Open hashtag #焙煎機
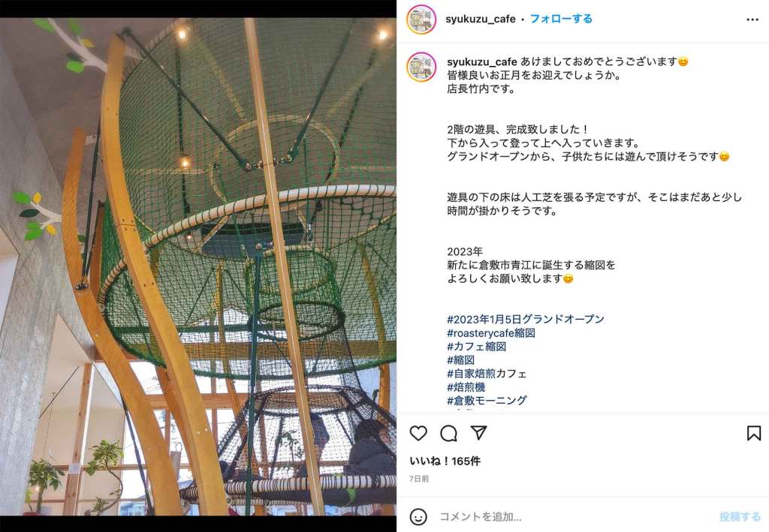Screen dimensions: 769x532 click(x=466, y=387)
